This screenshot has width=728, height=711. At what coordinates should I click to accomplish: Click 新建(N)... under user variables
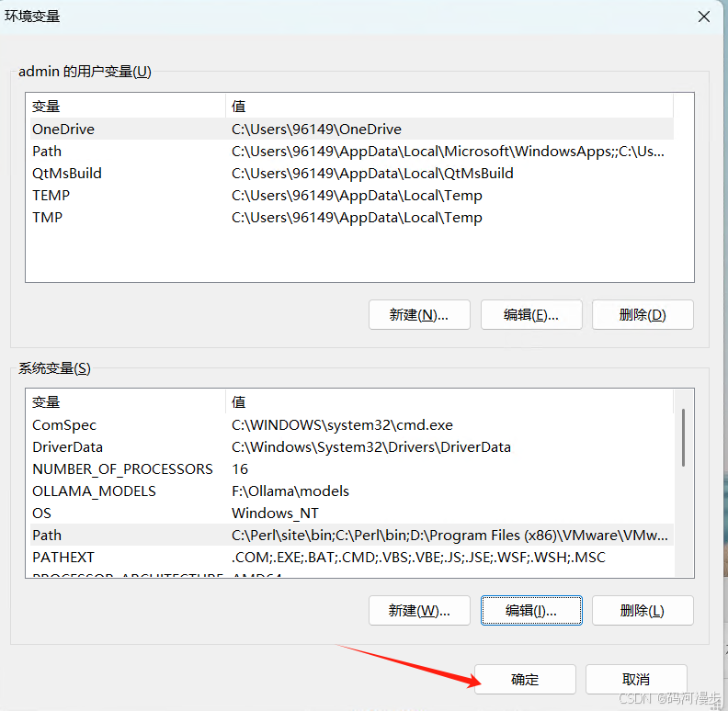[419, 315]
